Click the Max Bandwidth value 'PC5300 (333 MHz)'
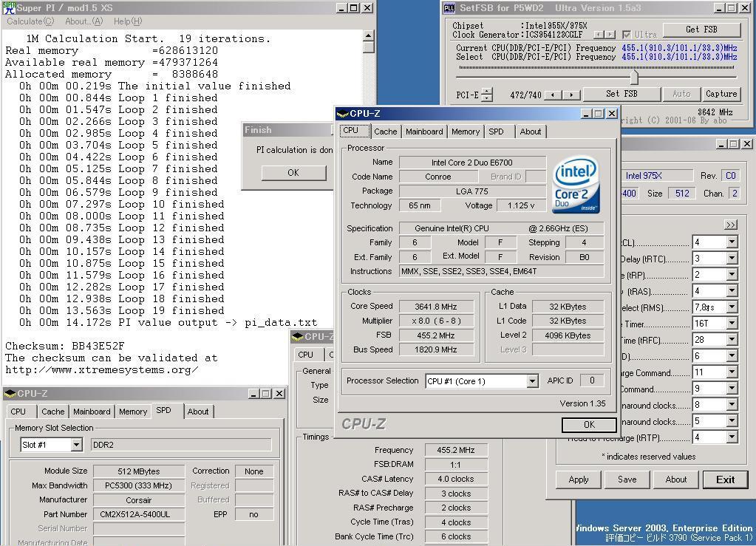The image size is (756, 546). click(139, 485)
